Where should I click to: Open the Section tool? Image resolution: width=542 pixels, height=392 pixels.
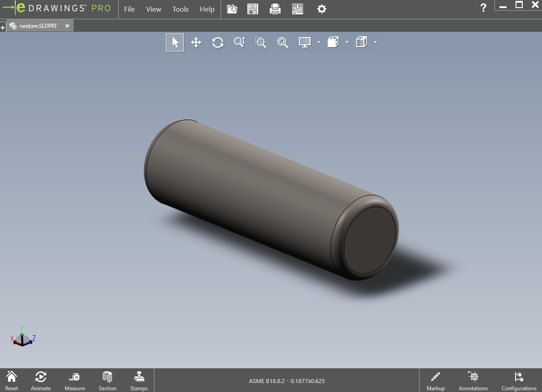click(x=108, y=380)
